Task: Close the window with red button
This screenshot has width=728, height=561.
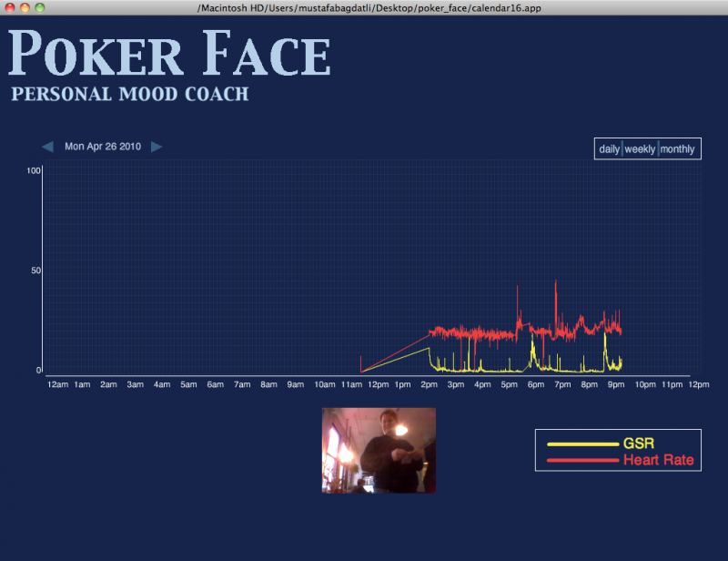Action: (x=9, y=7)
